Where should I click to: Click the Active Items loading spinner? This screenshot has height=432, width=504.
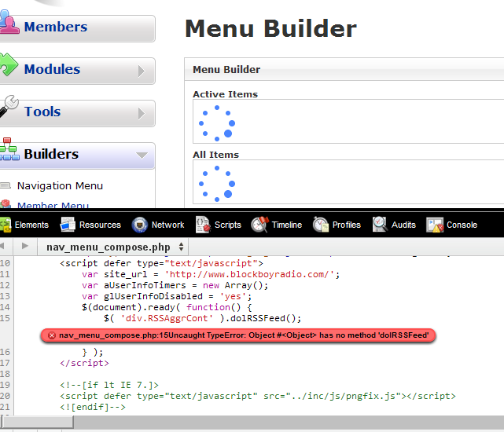(x=217, y=123)
